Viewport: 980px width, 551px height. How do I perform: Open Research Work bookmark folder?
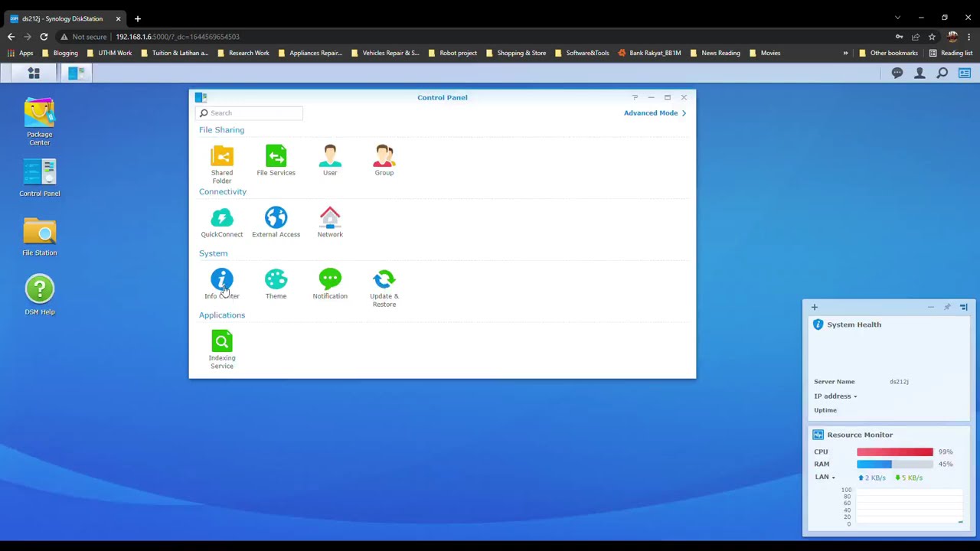[x=243, y=53]
